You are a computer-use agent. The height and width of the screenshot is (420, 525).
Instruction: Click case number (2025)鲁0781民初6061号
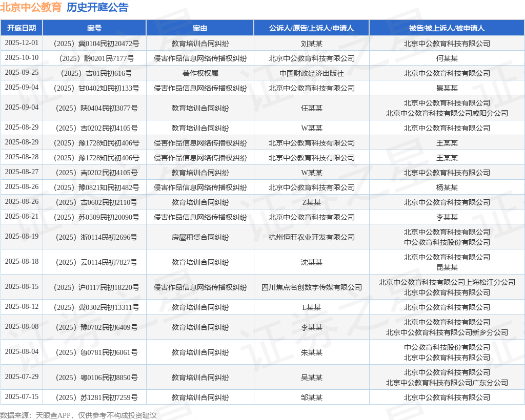(x=96, y=352)
